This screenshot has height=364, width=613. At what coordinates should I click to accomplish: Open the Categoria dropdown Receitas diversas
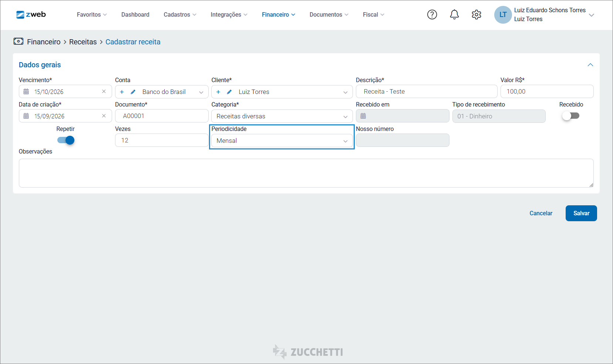(x=282, y=116)
